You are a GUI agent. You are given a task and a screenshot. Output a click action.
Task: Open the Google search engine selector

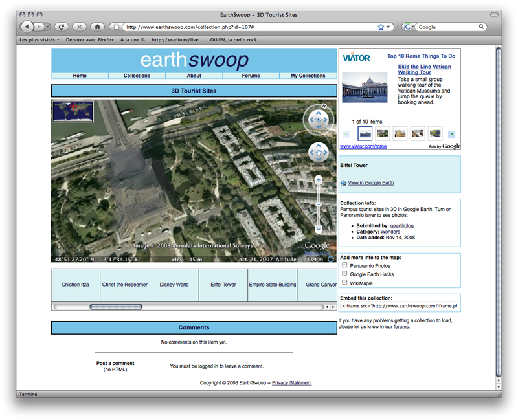(x=409, y=27)
